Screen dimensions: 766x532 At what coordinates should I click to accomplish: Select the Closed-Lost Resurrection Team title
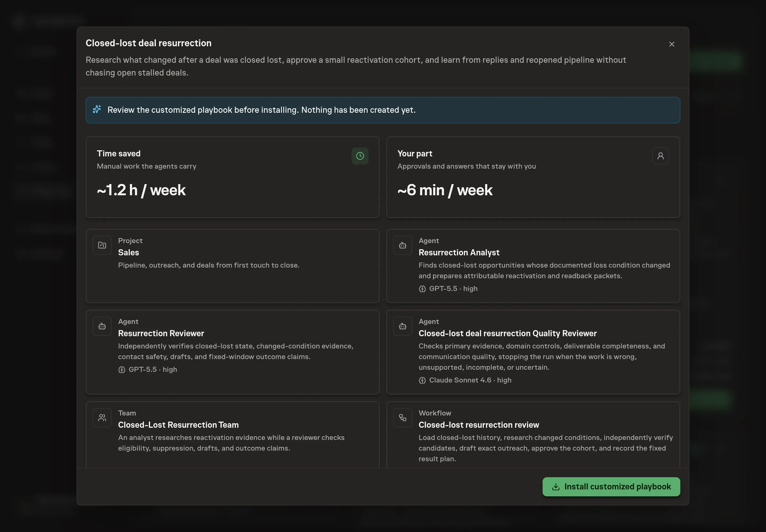pos(178,425)
